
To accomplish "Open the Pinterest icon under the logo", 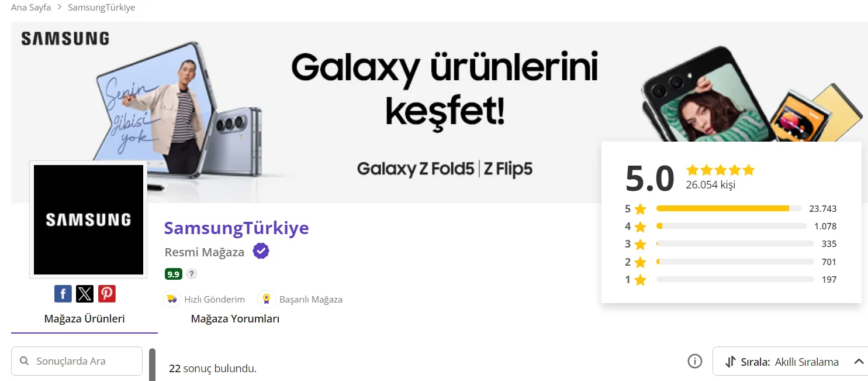I will tap(106, 293).
